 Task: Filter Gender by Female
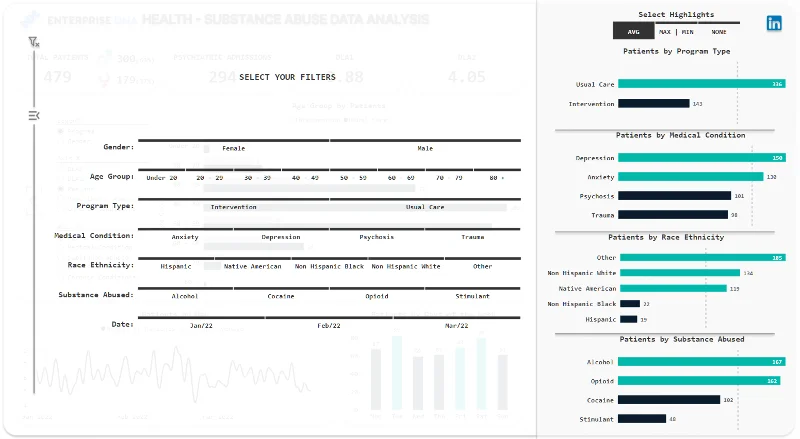[x=234, y=148]
